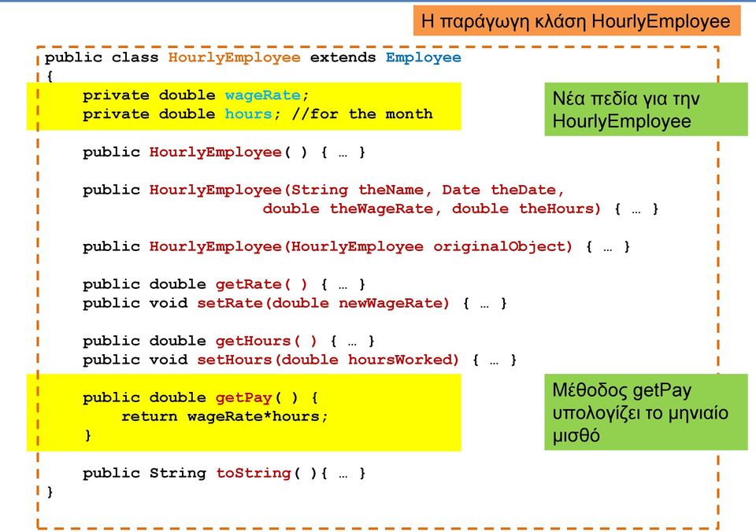
Task: Click the method name 'toString'
Action: 253,473
